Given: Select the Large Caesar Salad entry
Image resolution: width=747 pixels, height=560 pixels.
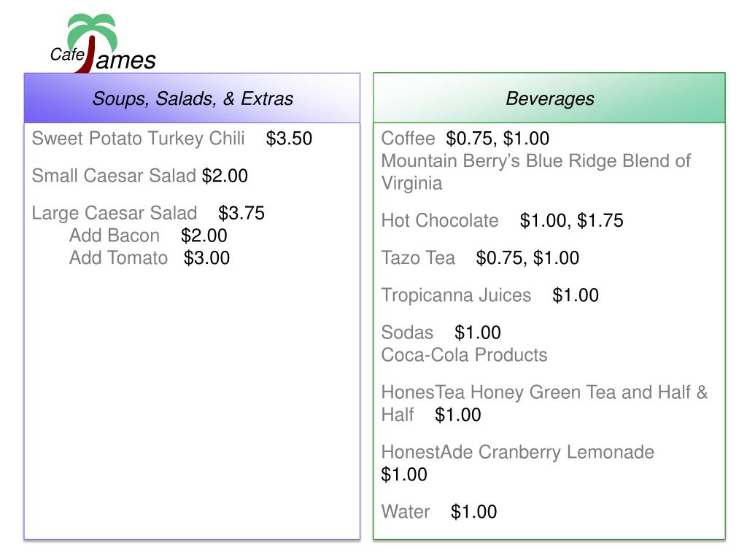Looking at the screenshot, I should [115, 213].
